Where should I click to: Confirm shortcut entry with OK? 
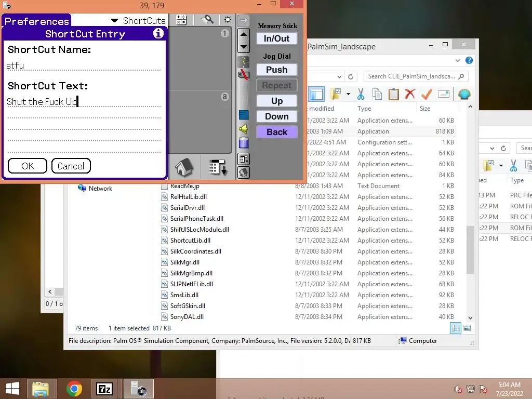28,166
